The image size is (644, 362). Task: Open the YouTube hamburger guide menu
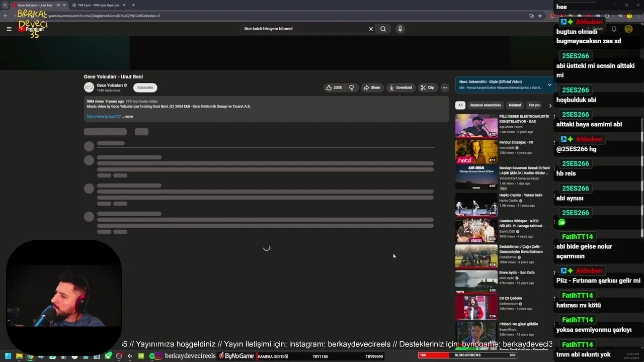pos(9,29)
